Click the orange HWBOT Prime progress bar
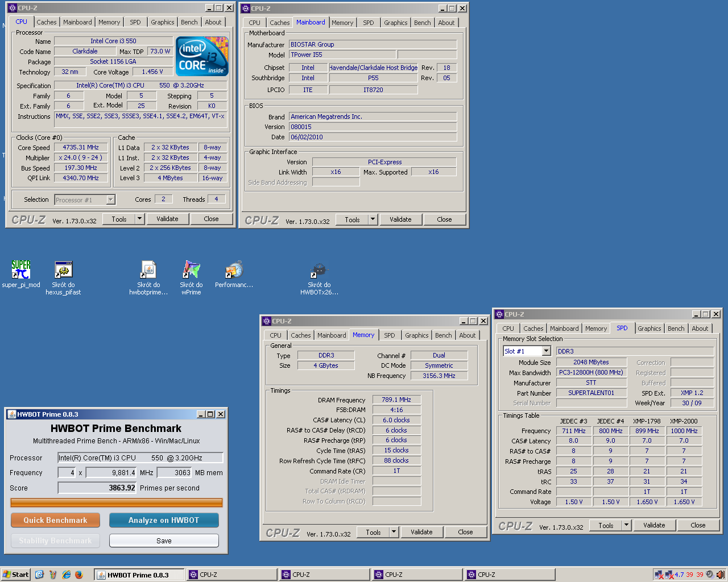The image size is (728, 582). pyautogui.click(x=116, y=502)
